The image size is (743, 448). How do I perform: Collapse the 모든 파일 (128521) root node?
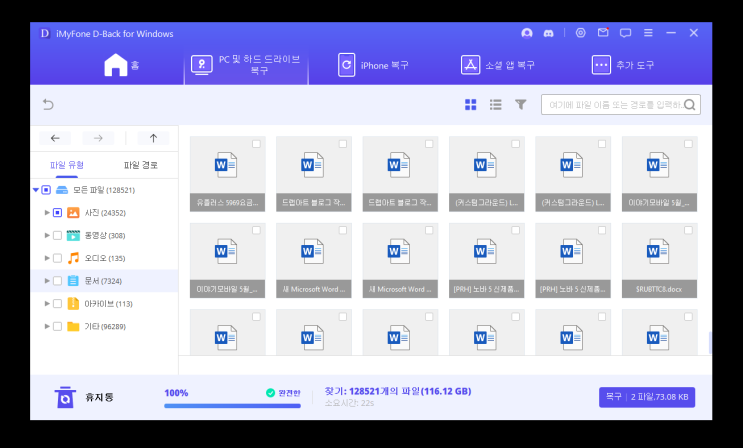[x=36, y=190]
